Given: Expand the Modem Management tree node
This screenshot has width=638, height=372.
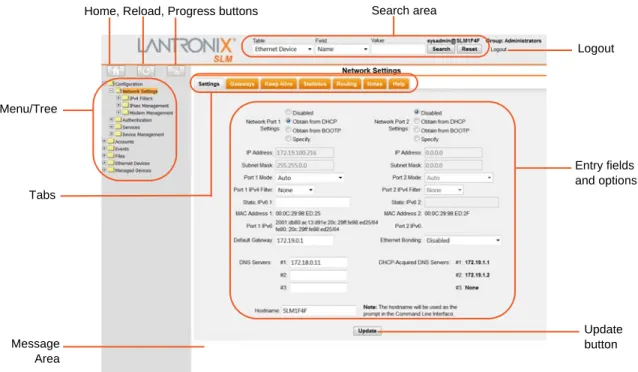Looking at the screenshot, I should tap(118, 112).
